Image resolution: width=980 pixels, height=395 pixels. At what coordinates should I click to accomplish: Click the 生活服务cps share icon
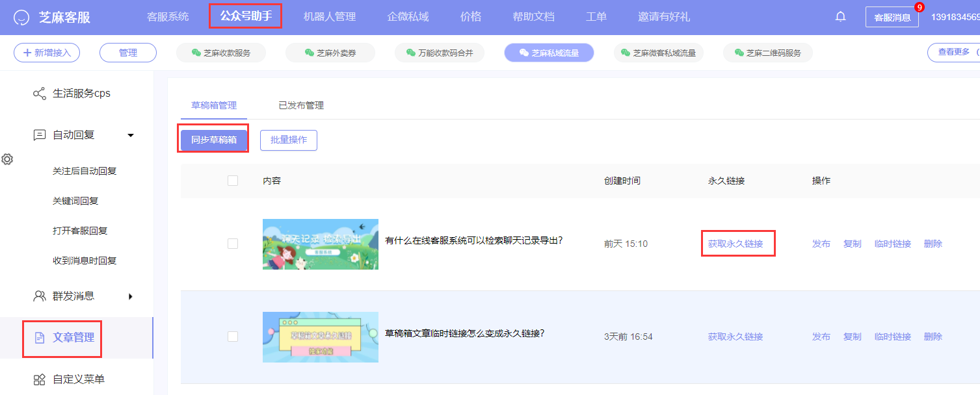click(x=39, y=94)
